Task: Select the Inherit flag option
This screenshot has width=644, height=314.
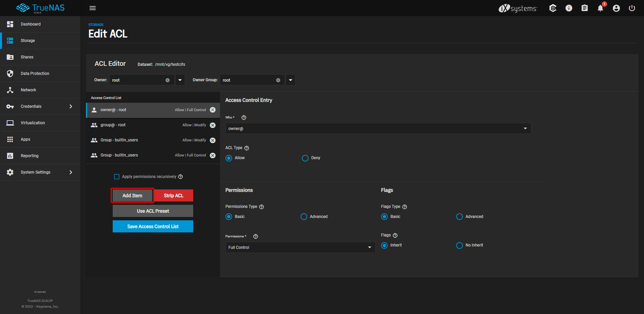Action: [384, 245]
